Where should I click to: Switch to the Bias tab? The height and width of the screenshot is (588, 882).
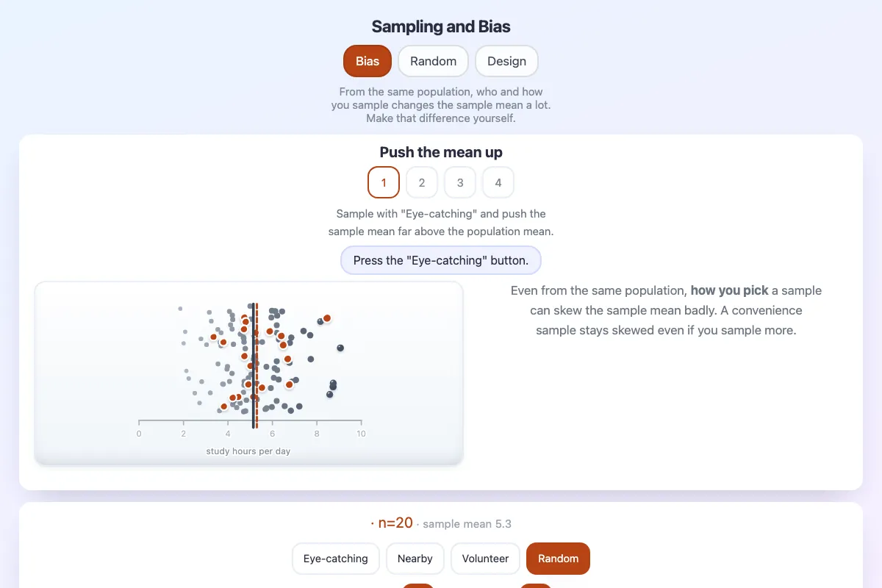[367, 61]
